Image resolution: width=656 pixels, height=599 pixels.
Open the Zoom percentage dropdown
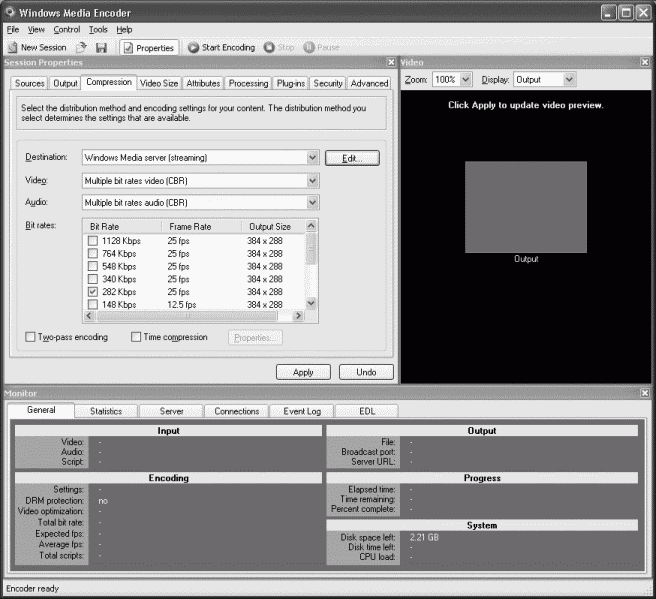(x=465, y=79)
